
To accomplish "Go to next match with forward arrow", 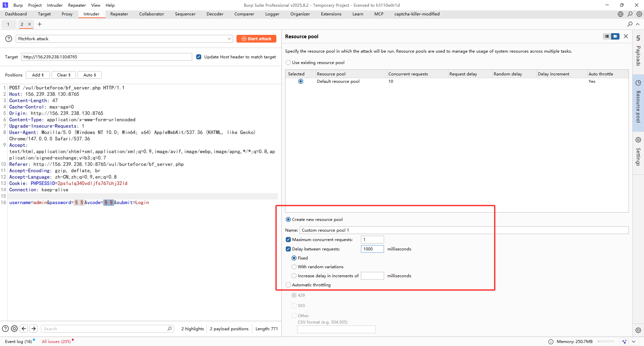I will click(34, 329).
